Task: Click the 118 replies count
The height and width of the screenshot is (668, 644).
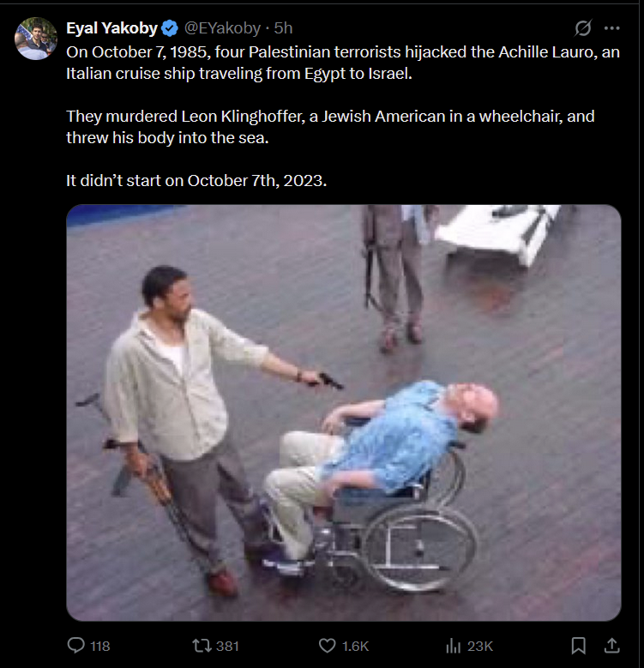Action: [x=100, y=647]
